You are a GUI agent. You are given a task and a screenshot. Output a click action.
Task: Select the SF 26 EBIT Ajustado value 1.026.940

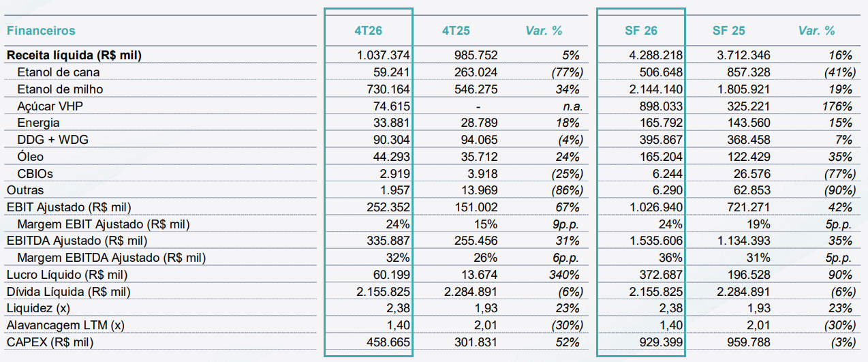[656, 207]
